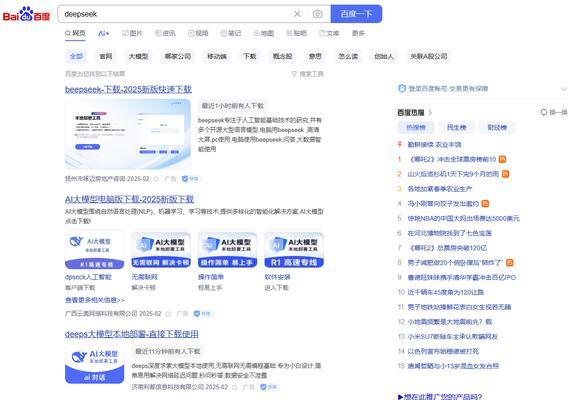The width and height of the screenshot is (585, 400).
Task: Click the shield icon on the 济南 ad
Action: (x=263, y=387)
